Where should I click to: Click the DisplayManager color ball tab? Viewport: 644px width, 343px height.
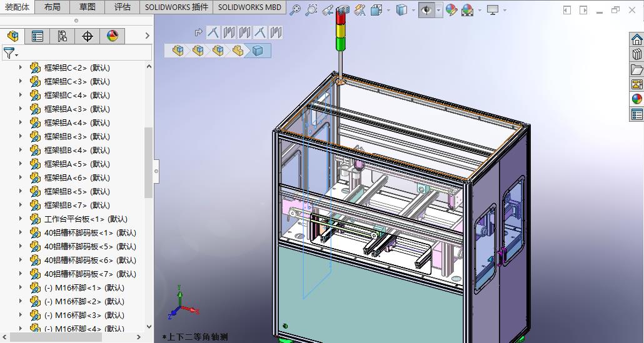click(x=113, y=36)
